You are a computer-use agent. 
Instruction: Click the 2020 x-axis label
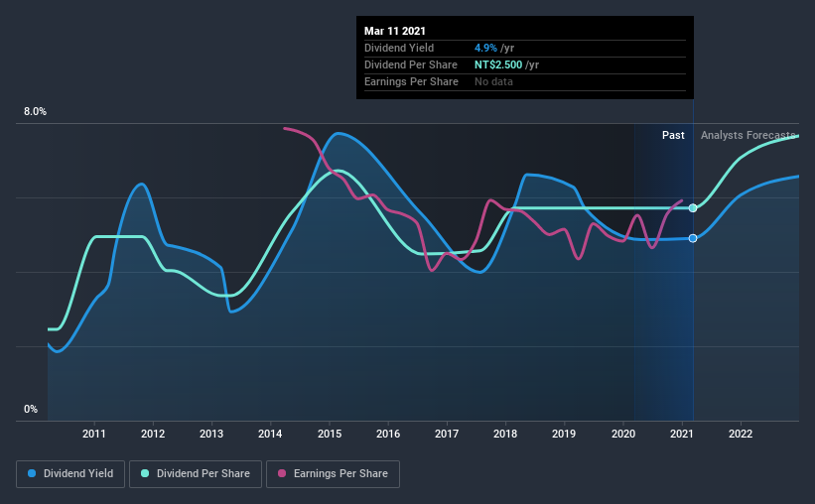[x=623, y=434]
